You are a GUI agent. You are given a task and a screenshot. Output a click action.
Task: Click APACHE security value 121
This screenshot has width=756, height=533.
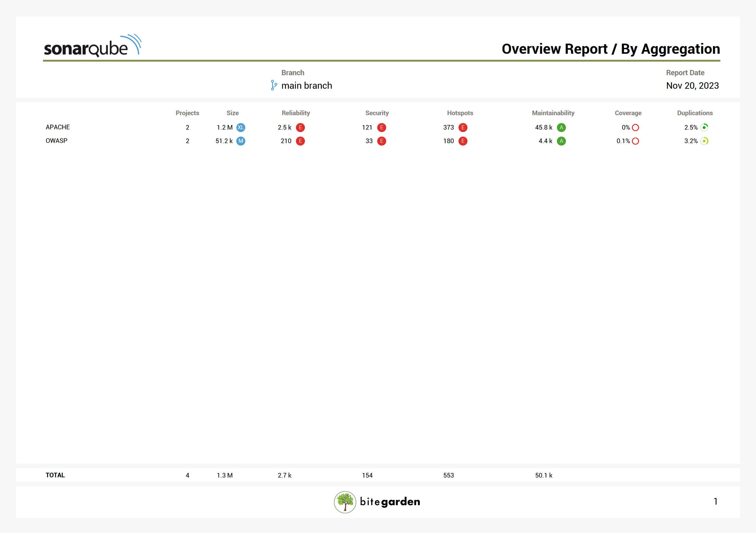click(367, 127)
